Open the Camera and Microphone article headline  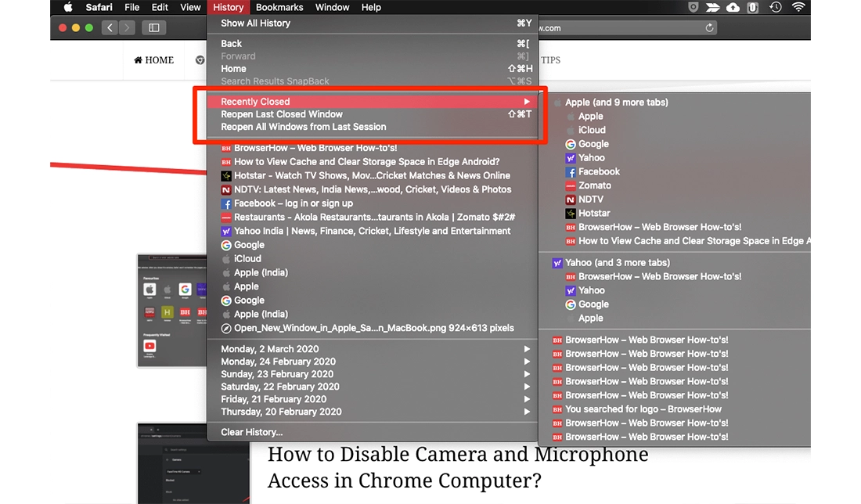coord(458,466)
